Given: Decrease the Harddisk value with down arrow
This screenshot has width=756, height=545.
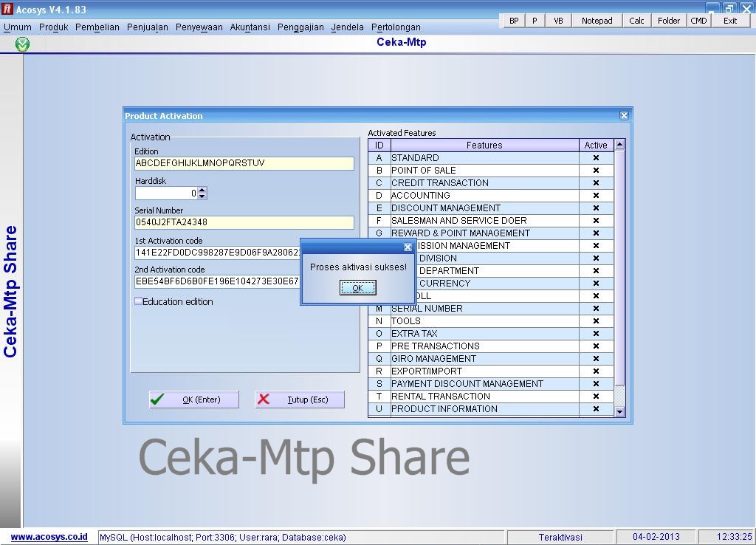Looking at the screenshot, I should point(202,196).
